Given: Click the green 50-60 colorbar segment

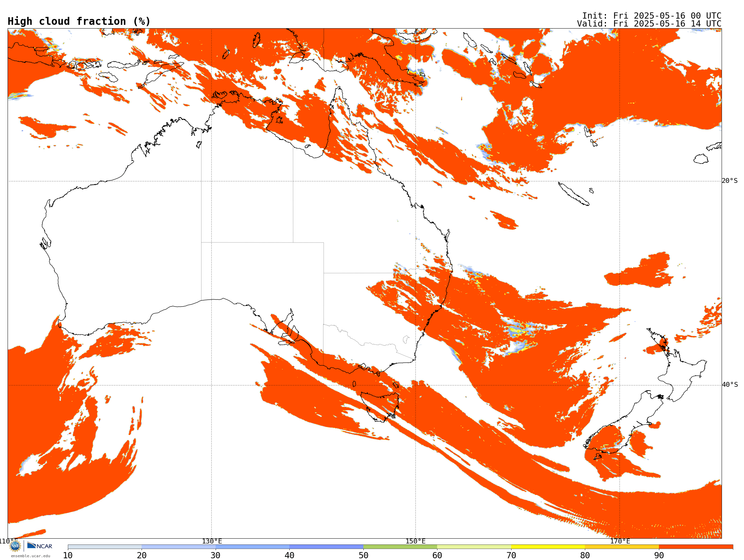Looking at the screenshot, I should 400,547.
